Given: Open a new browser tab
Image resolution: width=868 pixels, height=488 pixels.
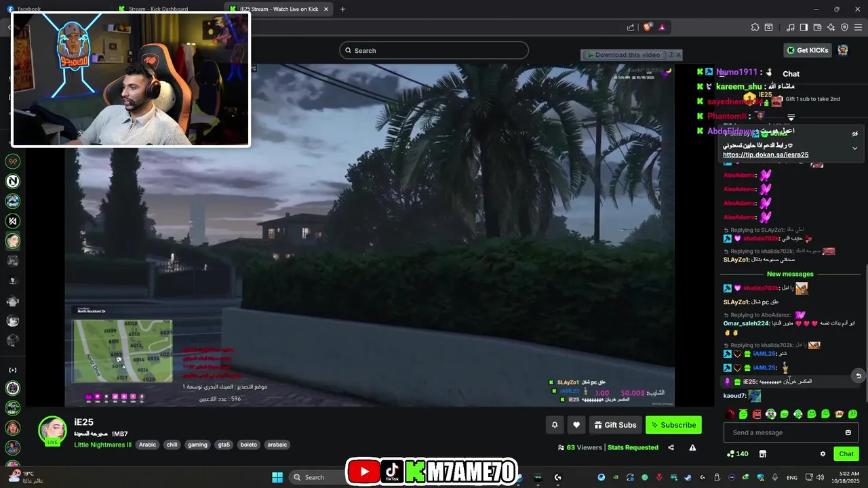Looking at the screenshot, I should [342, 9].
